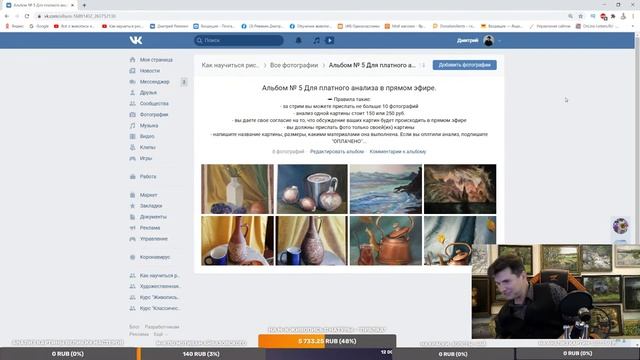This screenshot has width=640, height=360.
Task: Click the note icon beside Музыка
Action: coord(132,126)
